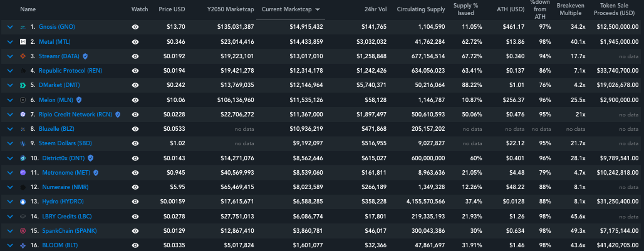Click the SpankChain (SPANK) coin logo

tap(23, 231)
